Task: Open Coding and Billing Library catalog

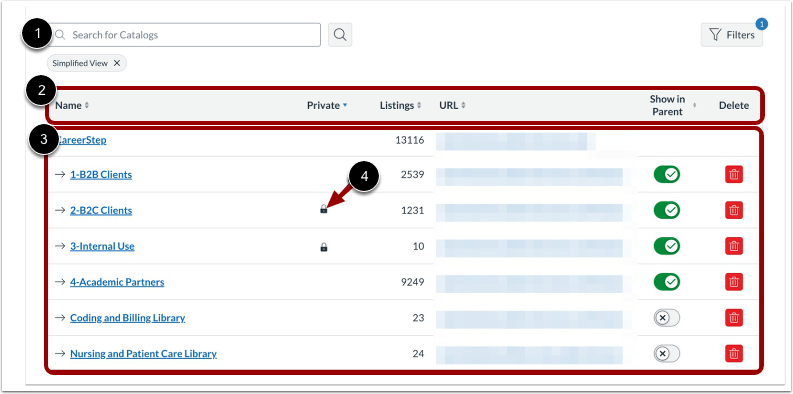Action: [x=127, y=318]
